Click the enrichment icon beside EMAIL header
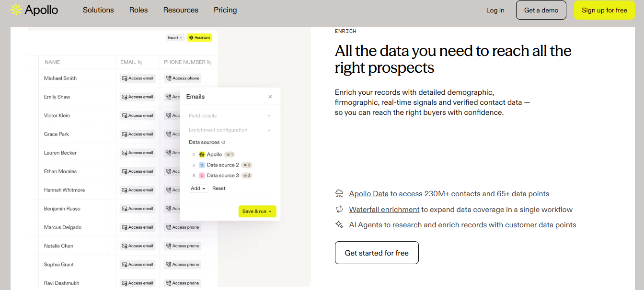The width and height of the screenshot is (644, 290). 140,62
